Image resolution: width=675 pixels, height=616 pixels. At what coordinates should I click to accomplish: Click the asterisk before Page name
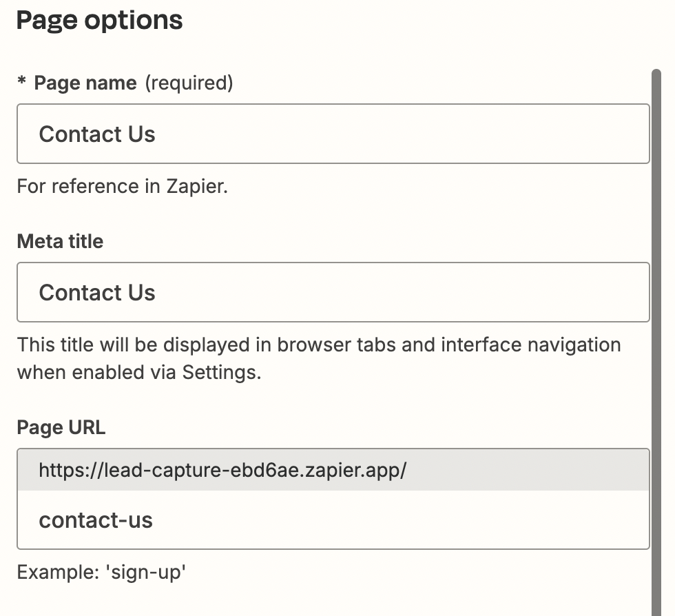22,83
